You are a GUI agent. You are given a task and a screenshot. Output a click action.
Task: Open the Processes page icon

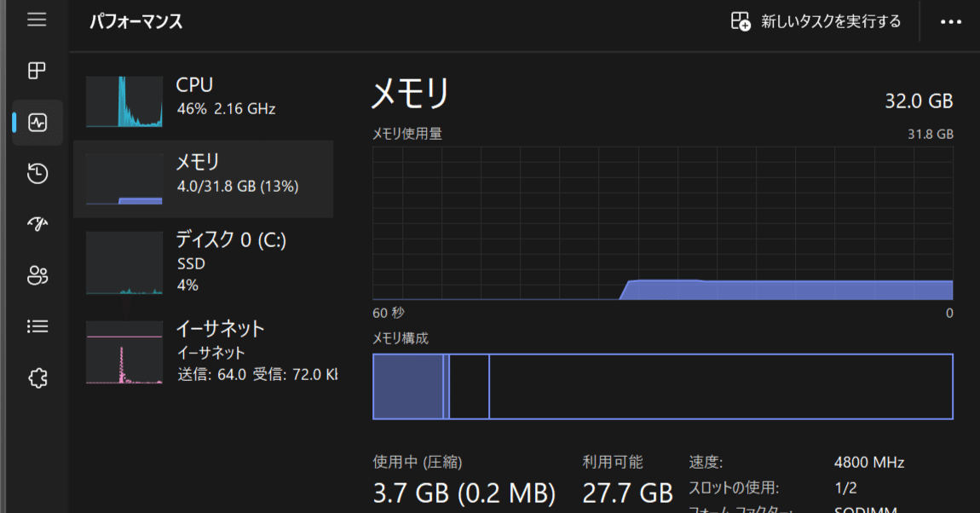coord(37,71)
